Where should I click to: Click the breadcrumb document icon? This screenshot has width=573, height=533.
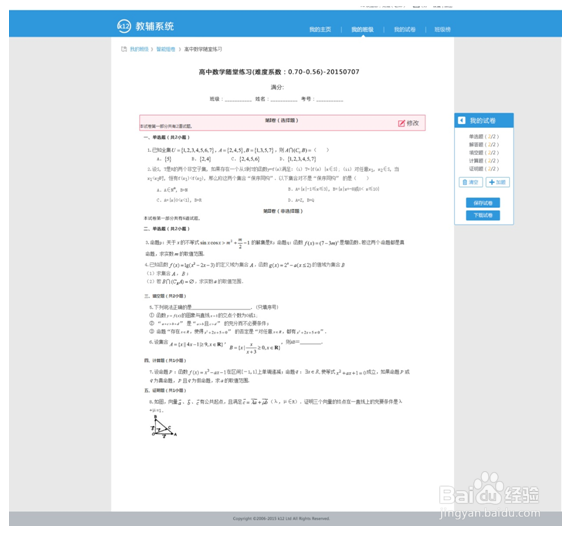click(124, 49)
